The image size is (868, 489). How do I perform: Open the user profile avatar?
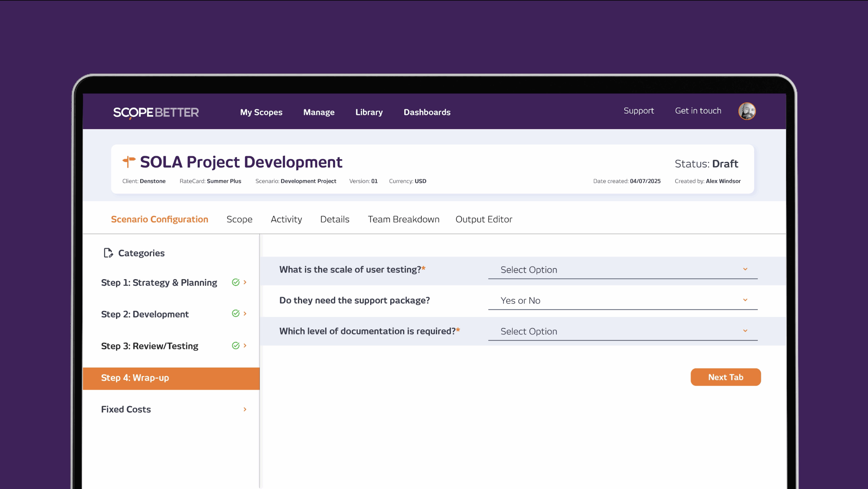(x=747, y=111)
